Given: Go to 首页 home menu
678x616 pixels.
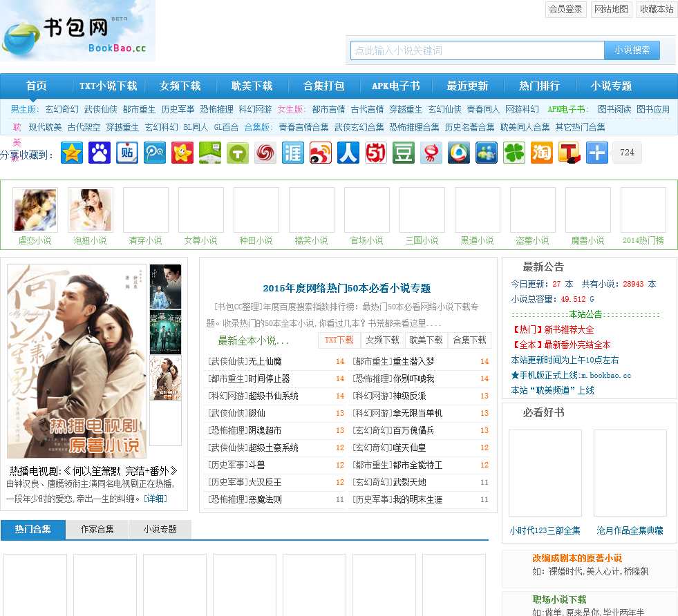Looking at the screenshot, I should [x=37, y=86].
